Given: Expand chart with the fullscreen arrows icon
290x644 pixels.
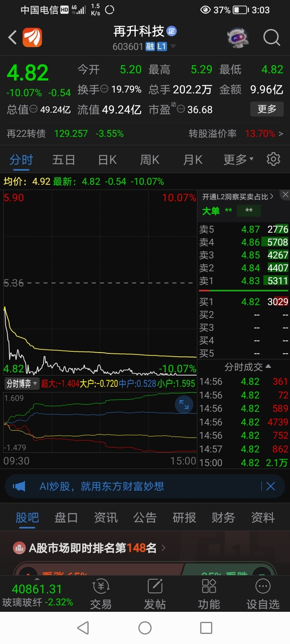Looking at the screenshot, I should point(184,405).
